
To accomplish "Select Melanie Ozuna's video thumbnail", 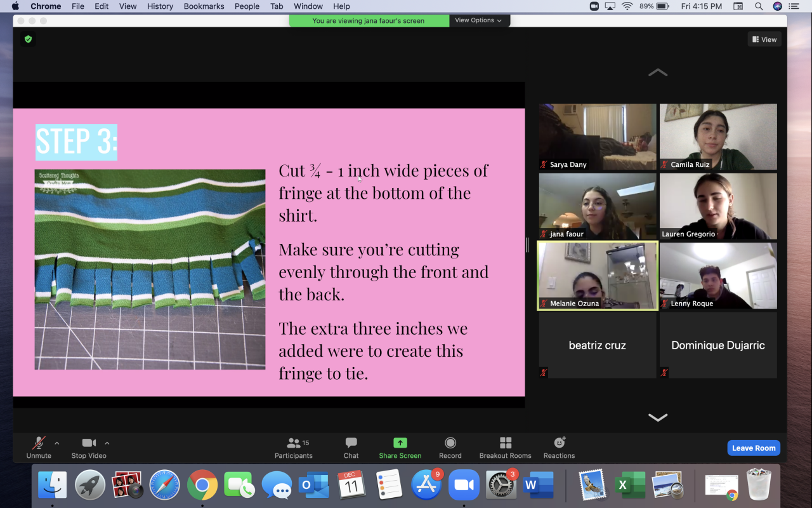I will pos(598,276).
